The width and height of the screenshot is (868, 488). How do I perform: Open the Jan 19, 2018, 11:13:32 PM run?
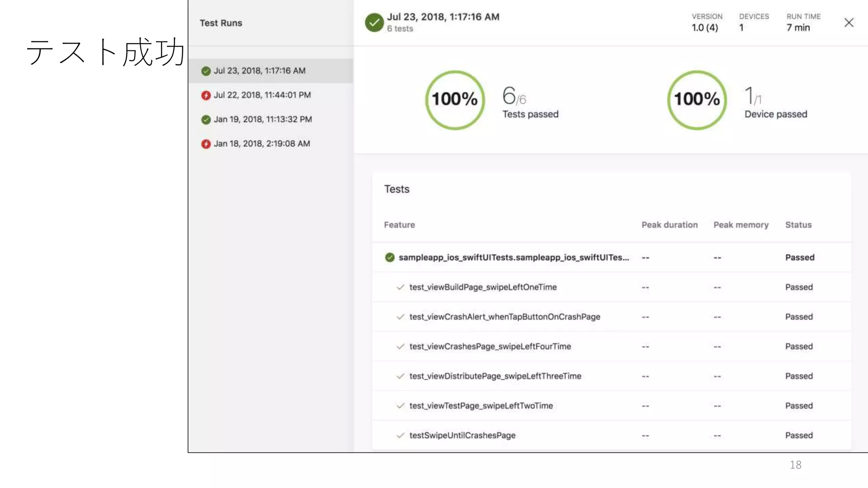pos(263,119)
